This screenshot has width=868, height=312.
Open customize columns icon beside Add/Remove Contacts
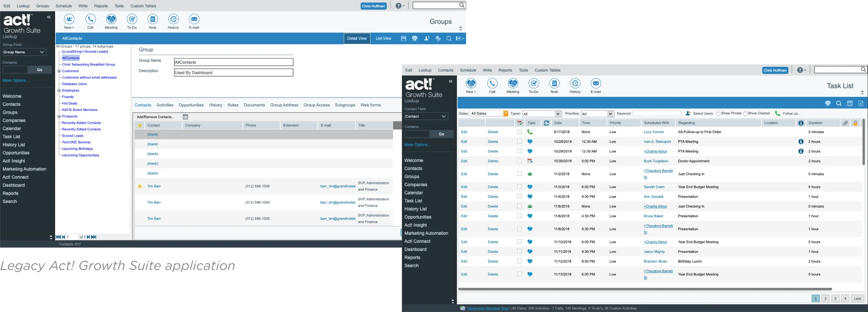[186, 117]
